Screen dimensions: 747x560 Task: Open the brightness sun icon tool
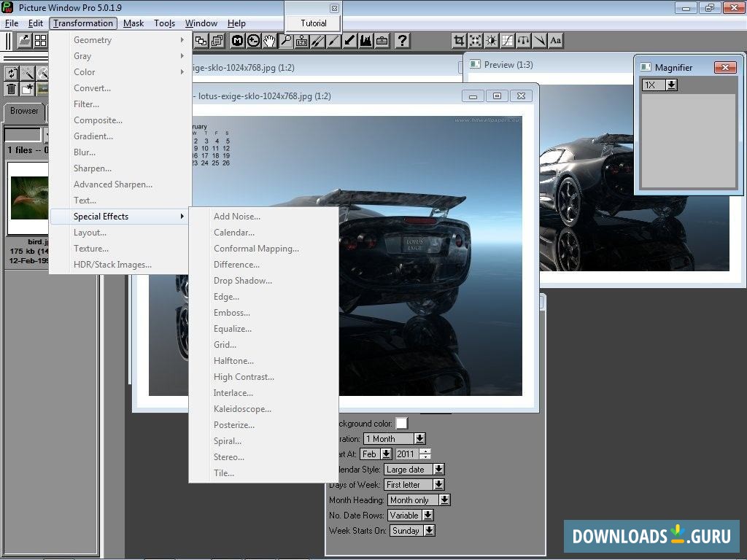point(491,41)
